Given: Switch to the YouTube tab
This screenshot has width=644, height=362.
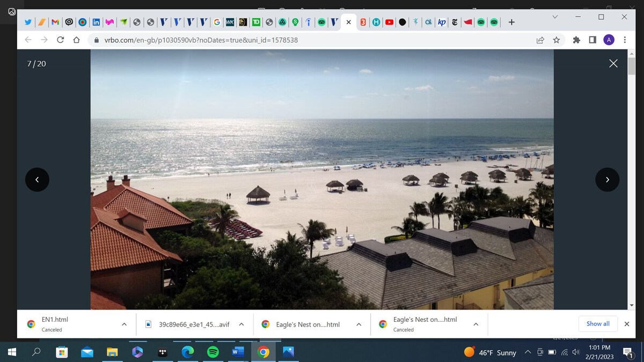Looking at the screenshot, I should pos(389,22).
